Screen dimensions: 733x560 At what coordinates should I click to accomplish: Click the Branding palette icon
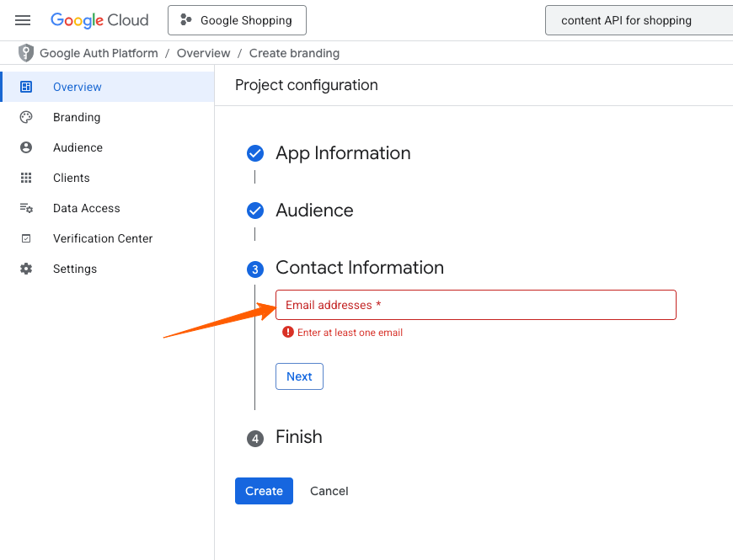26,117
